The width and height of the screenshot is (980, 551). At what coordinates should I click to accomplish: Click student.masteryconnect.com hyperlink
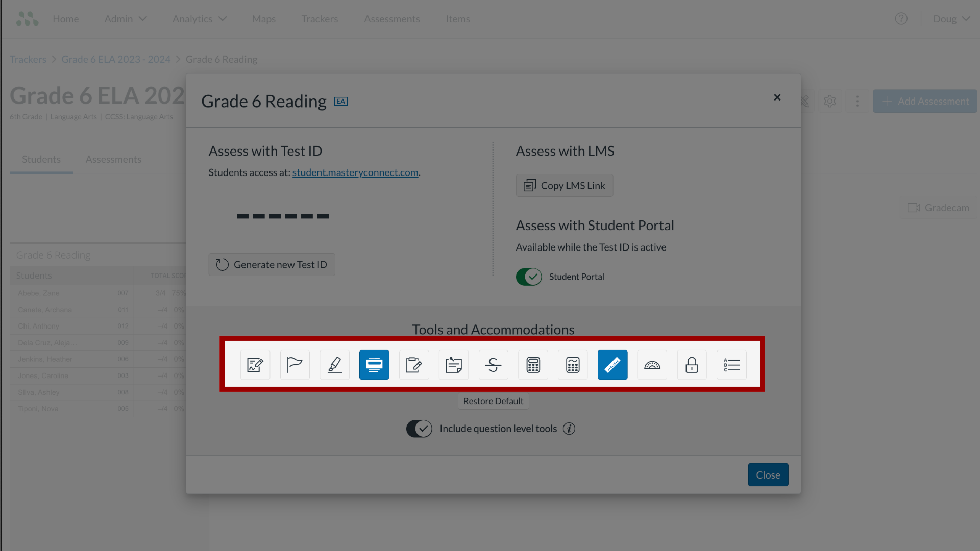click(x=355, y=172)
